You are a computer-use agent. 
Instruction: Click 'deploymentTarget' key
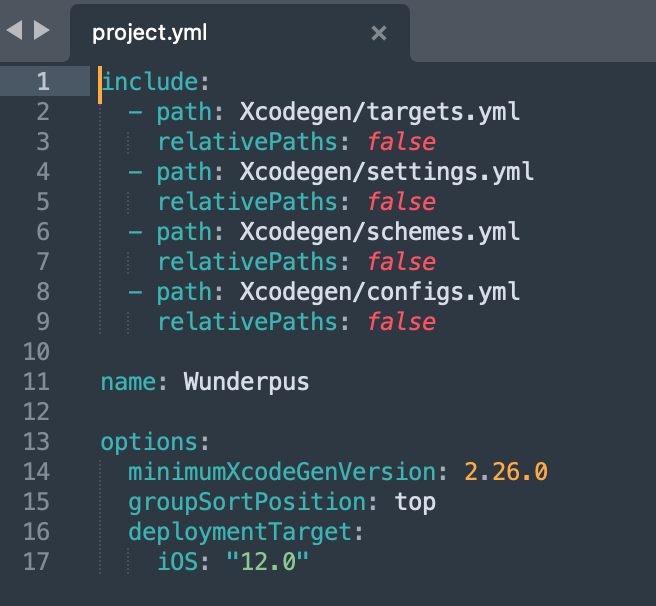240,533
